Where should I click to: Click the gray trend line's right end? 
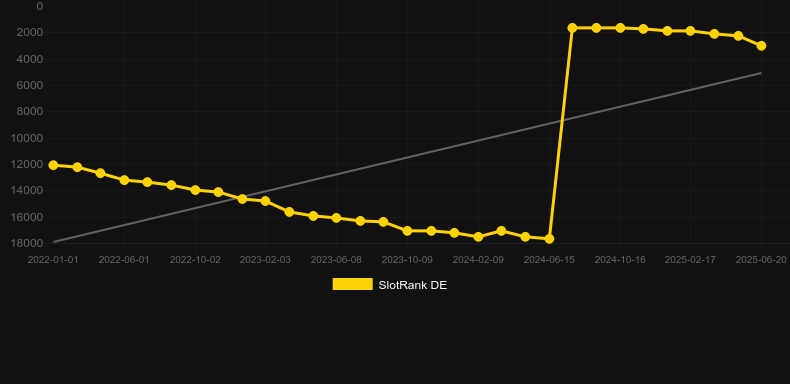click(761, 73)
